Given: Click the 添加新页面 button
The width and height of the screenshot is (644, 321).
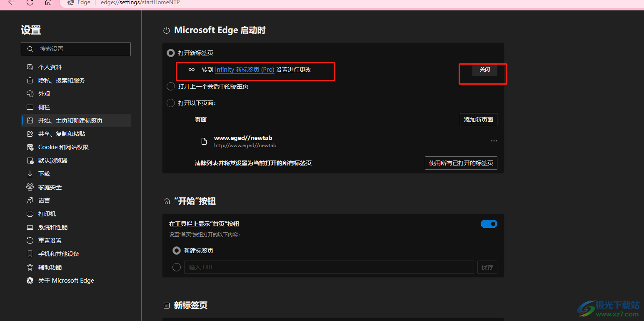Looking at the screenshot, I should pyautogui.click(x=479, y=120).
